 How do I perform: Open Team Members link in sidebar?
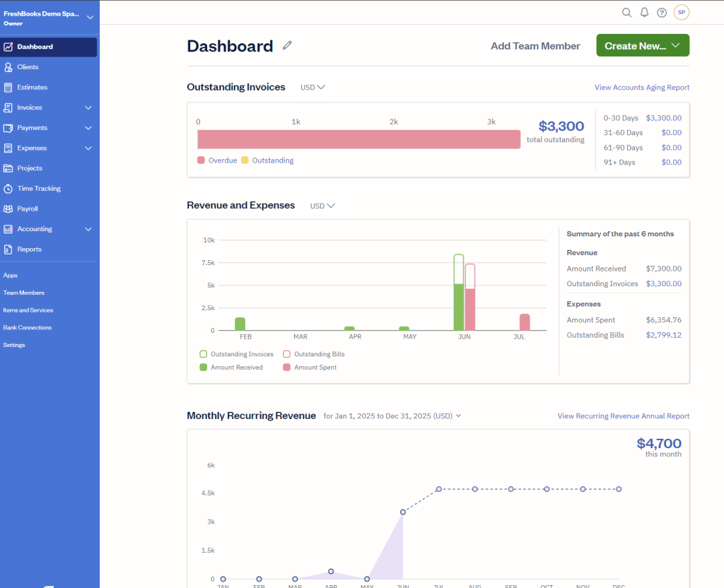tap(23, 293)
